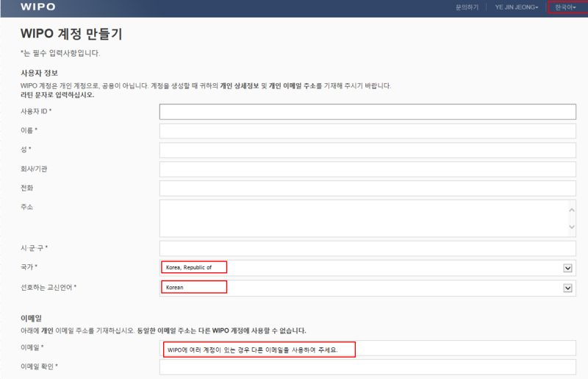The image size is (588, 379).
Task: Focus the 사용자 ID input field
Action: pyautogui.click(x=367, y=112)
